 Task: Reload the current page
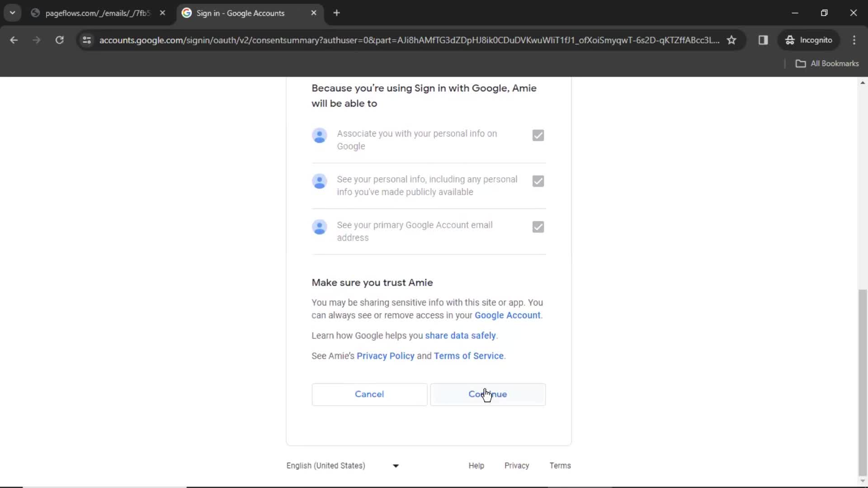(x=59, y=40)
